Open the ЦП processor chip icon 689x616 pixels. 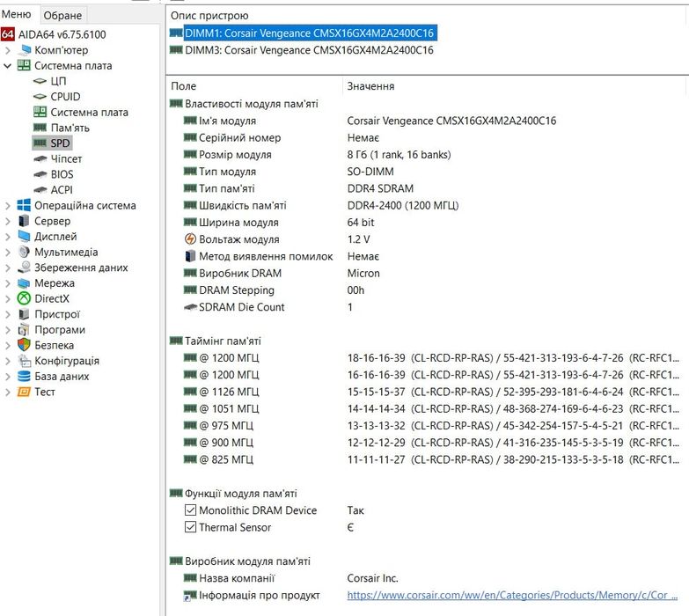tap(40, 81)
